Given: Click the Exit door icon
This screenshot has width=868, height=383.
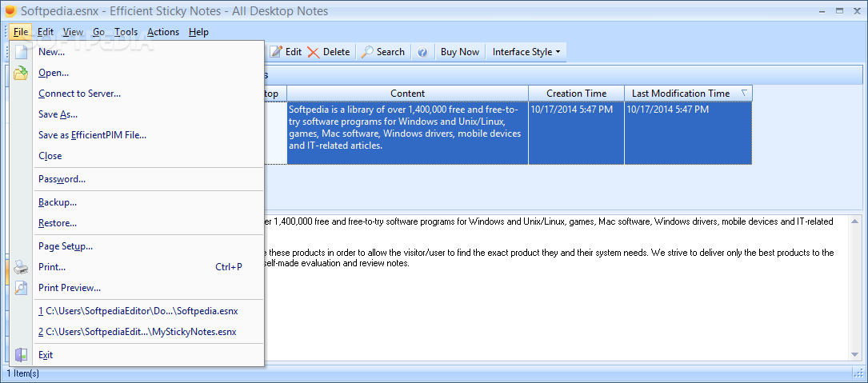Looking at the screenshot, I should [21, 355].
